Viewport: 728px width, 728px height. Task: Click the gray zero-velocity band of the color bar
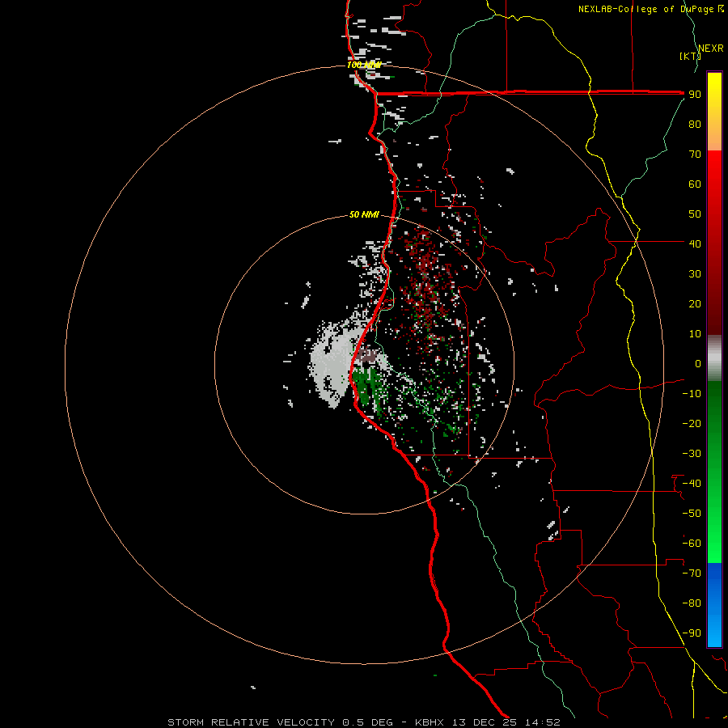(714, 358)
